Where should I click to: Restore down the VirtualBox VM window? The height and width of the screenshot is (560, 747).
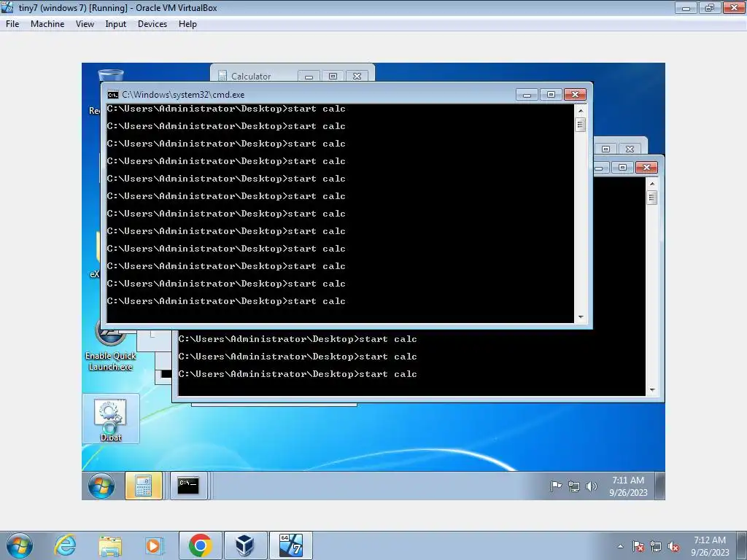(710, 7)
